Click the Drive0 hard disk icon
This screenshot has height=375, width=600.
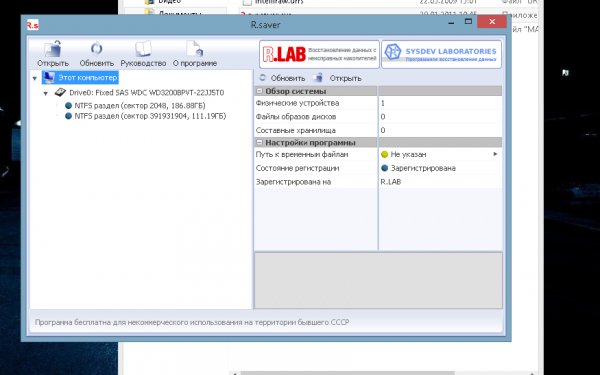[x=60, y=92]
